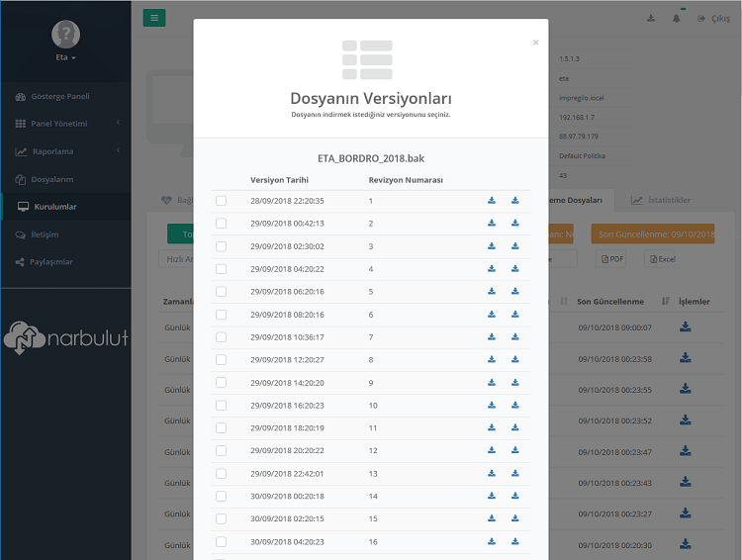Image resolution: width=742 pixels, height=560 pixels.
Task: Click left download icon for revision 1
Action: tap(492, 201)
